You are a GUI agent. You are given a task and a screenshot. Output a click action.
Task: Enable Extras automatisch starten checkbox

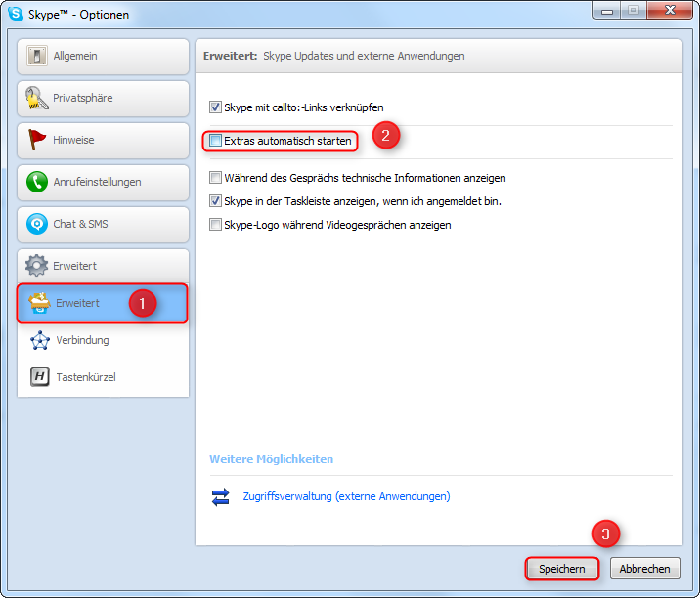(215, 141)
